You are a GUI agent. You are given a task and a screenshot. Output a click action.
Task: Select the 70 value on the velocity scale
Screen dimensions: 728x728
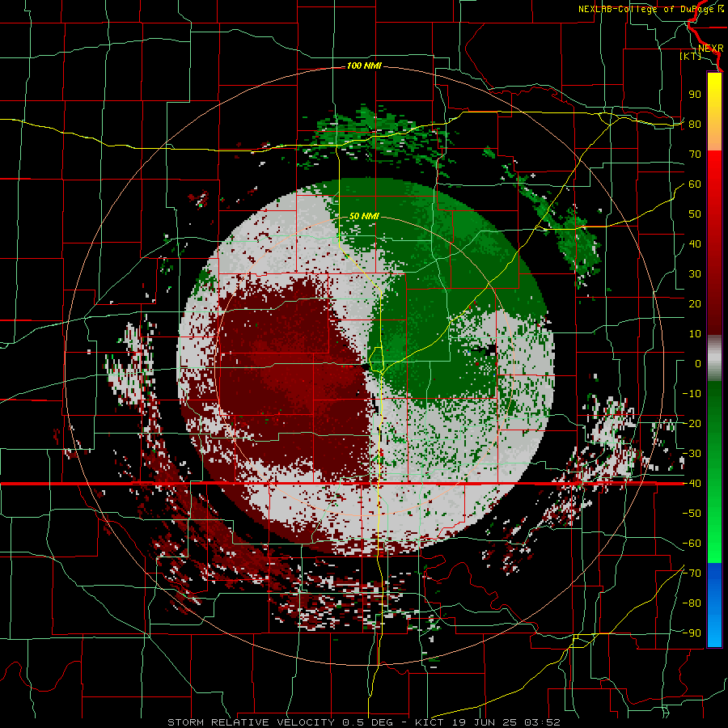695,154
